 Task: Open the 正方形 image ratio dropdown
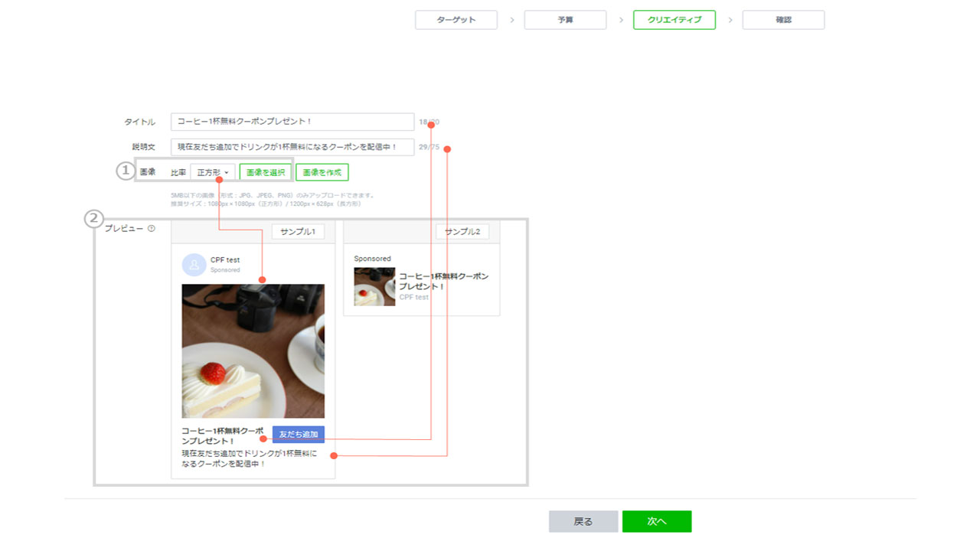point(212,173)
